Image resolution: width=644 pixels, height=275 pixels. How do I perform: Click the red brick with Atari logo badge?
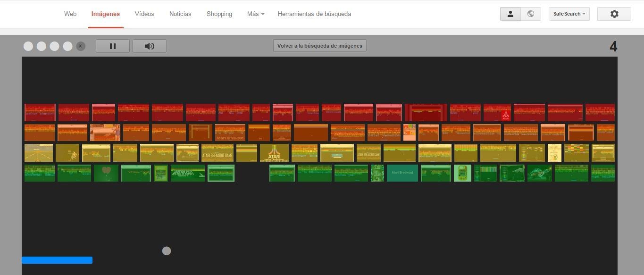(497, 113)
